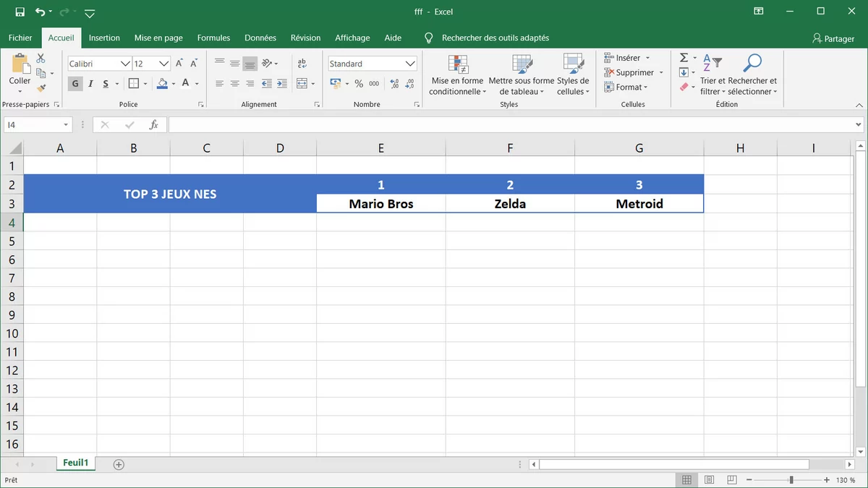Click the insert function fx icon

(x=153, y=125)
